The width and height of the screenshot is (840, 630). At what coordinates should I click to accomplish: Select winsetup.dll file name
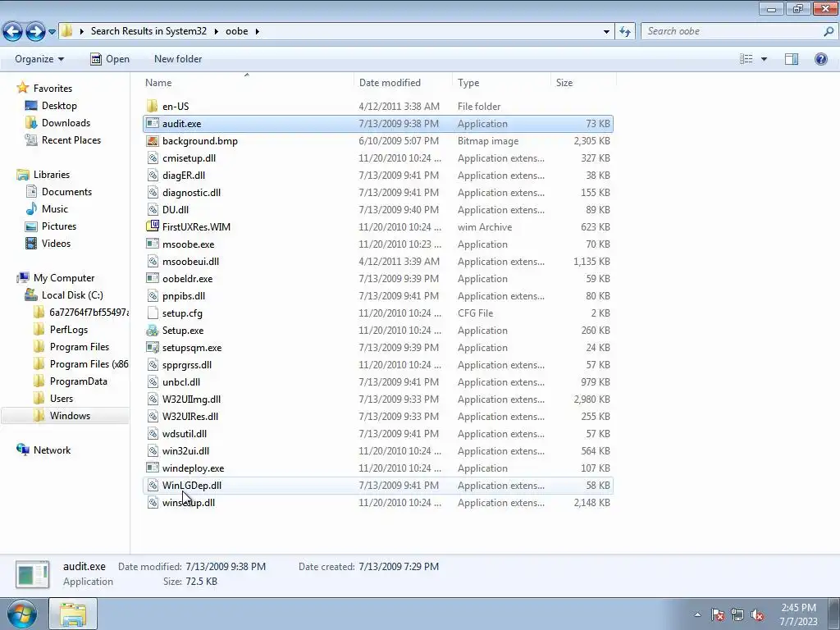[x=189, y=503]
